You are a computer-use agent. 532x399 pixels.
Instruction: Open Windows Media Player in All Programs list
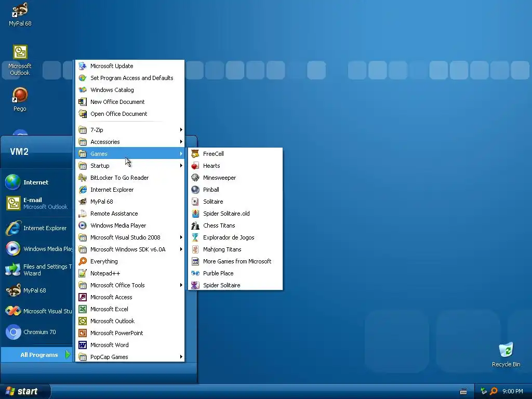tap(130, 225)
